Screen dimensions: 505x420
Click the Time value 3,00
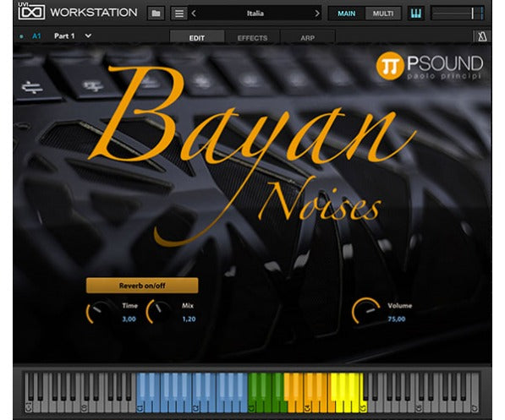129,319
